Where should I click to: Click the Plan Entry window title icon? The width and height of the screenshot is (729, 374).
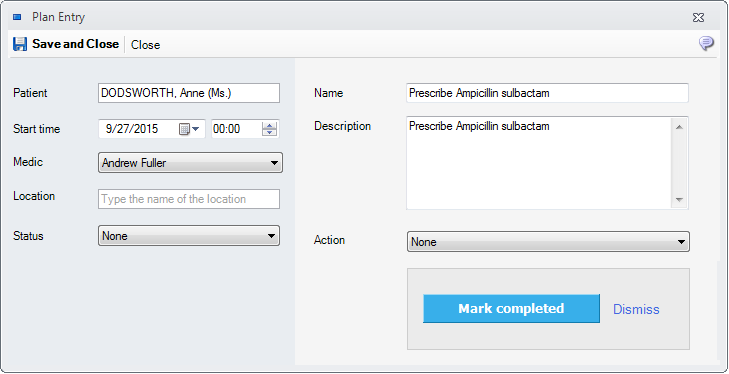17,17
